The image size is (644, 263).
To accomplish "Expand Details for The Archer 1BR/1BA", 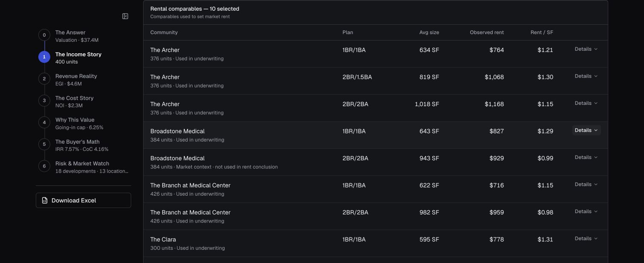I will pyautogui.click(x=586, y=49).
